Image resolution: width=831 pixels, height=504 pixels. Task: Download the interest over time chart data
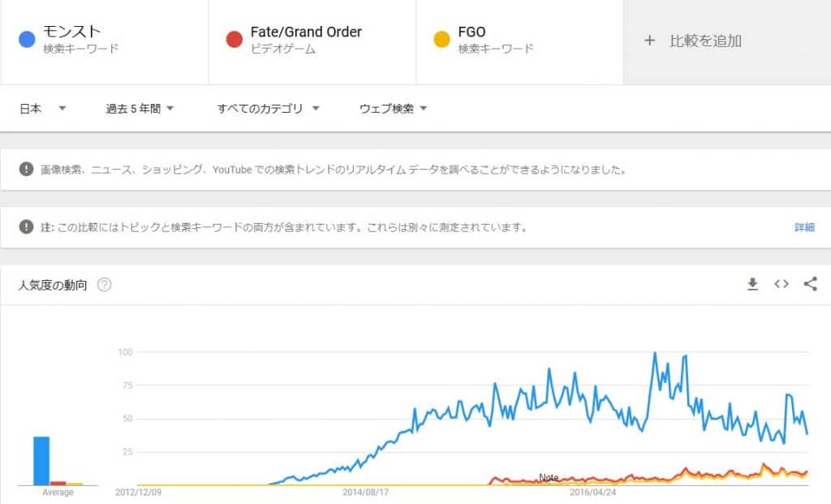point(752,285)
